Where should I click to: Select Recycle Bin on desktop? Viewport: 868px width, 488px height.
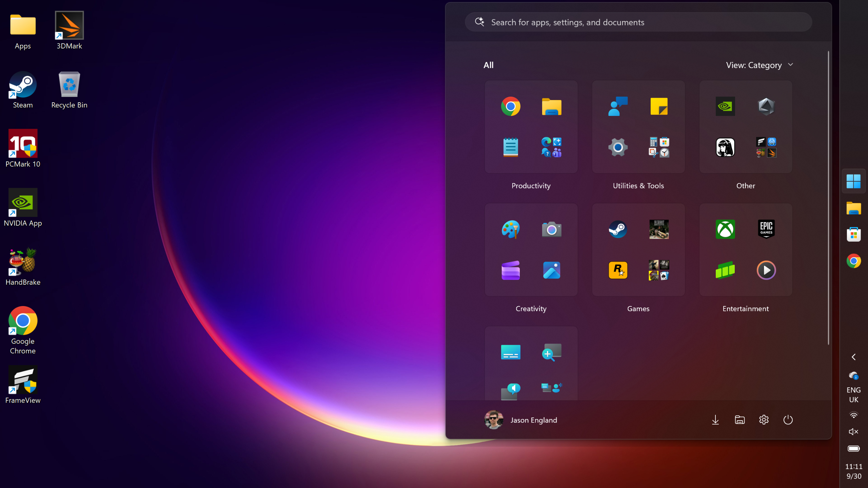tap(69, 90)
